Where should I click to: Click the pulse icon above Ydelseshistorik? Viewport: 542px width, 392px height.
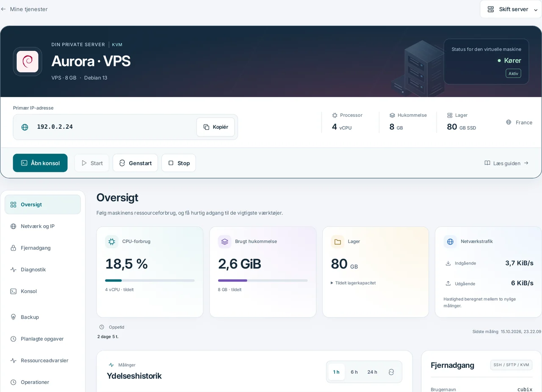(111, 365)
